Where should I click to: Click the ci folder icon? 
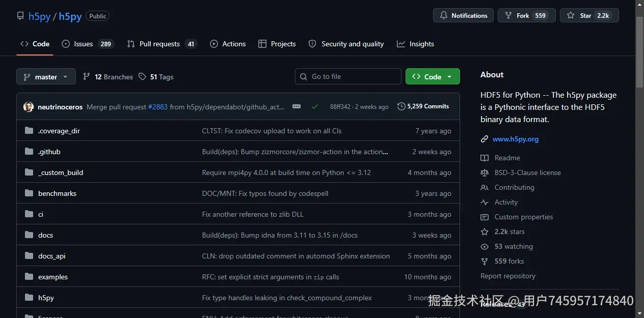click(x=29, y=214)
